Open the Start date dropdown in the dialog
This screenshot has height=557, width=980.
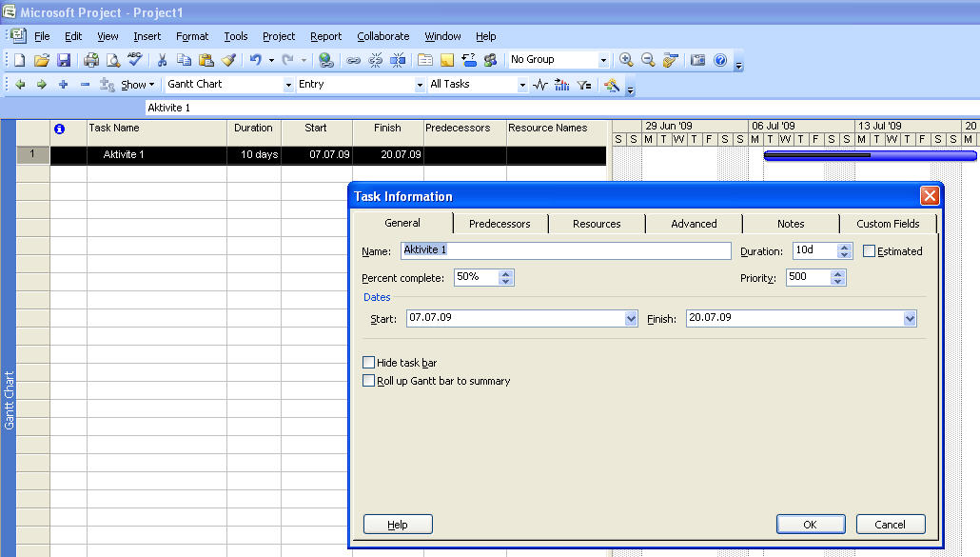pos(631,319)
